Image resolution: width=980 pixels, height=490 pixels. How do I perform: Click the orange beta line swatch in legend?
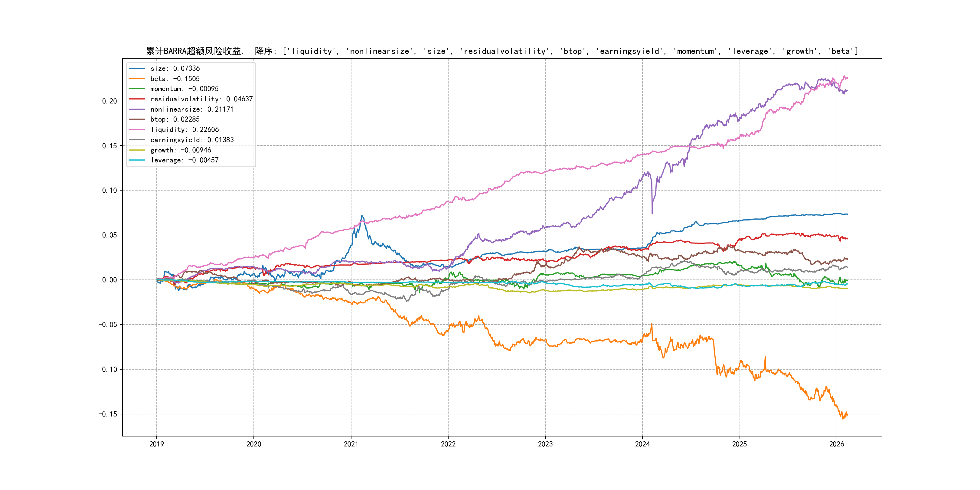(x=137, y=79)
